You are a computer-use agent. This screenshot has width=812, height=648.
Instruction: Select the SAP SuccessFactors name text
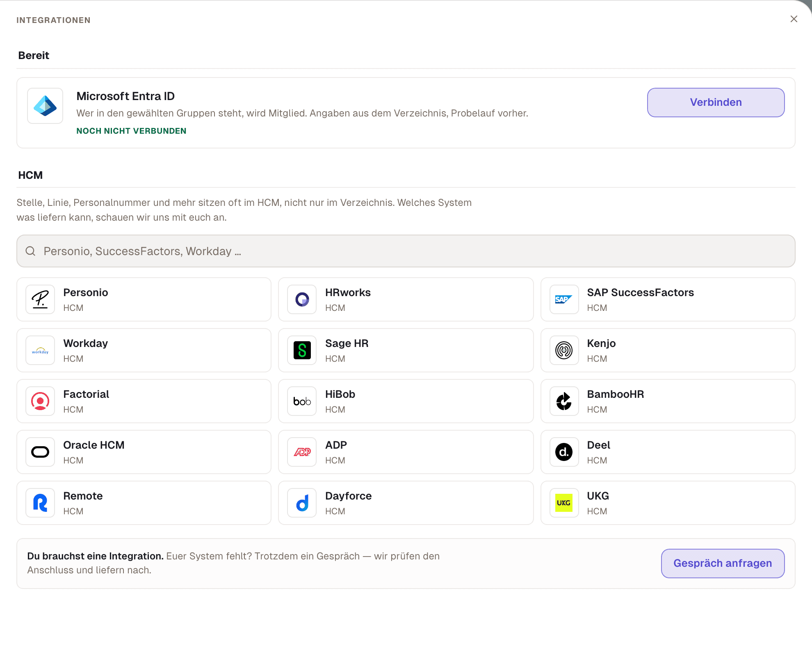(x=640, y=292)
